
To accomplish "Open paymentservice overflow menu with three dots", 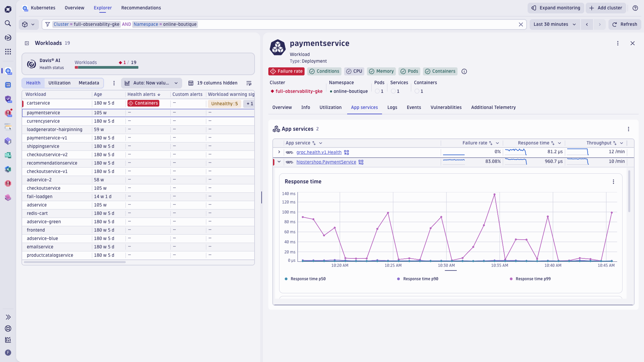I will (x=618, y=43).
